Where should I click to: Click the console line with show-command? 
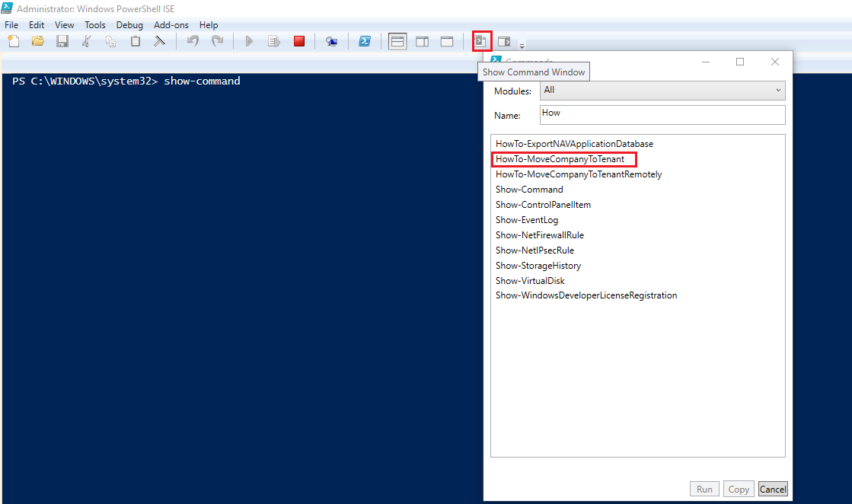(126, 81)
